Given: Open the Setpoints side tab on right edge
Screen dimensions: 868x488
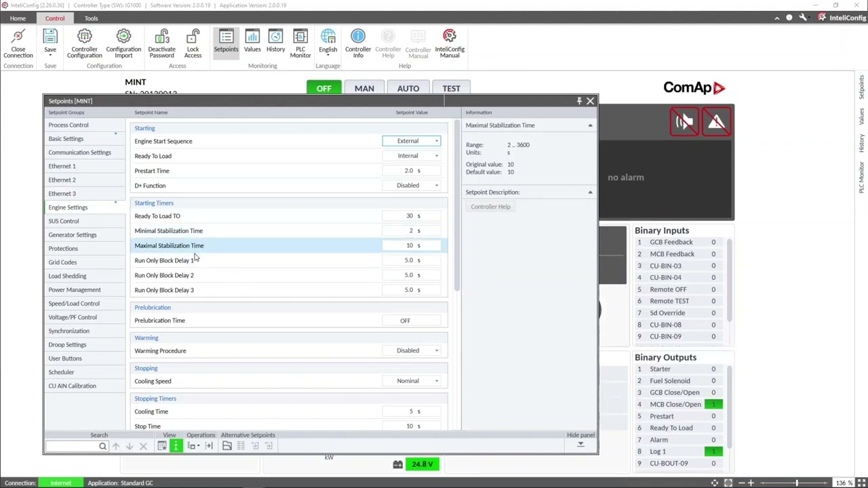Looking at the screenshot, I should tap(862, 87).
